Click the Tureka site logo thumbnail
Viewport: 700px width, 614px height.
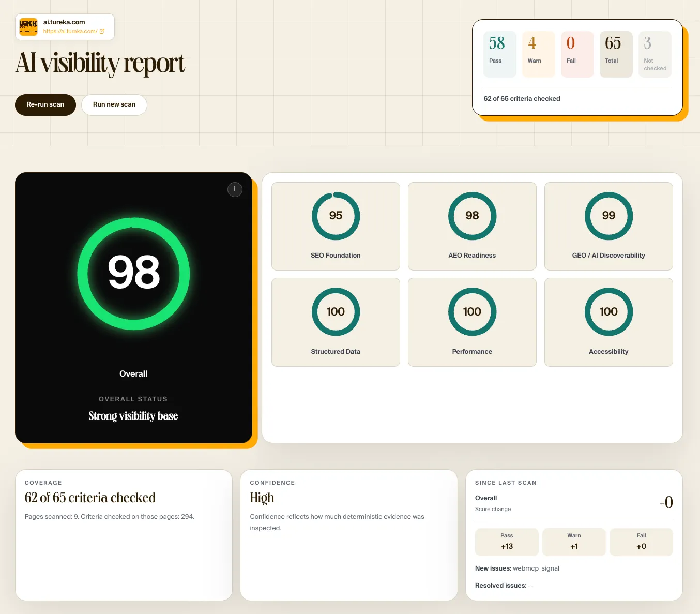pyautogui.click(x=28, y=27)
